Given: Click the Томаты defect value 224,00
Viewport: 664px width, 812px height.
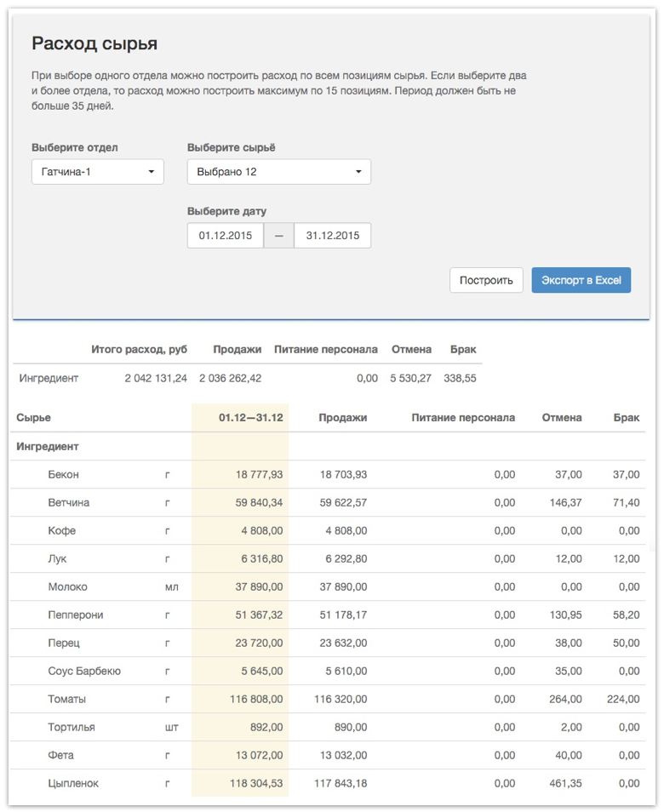Looking at the screenshot, I should [x=623, y=699].
